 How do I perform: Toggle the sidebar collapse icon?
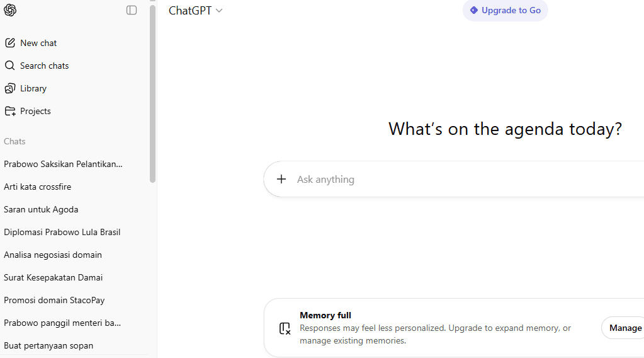coord(132,10)
